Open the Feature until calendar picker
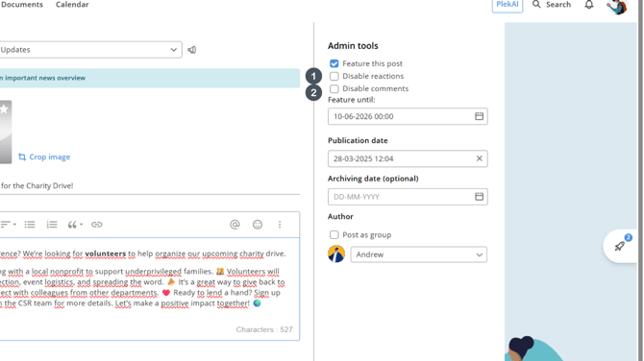 click(x=479, y=116)
